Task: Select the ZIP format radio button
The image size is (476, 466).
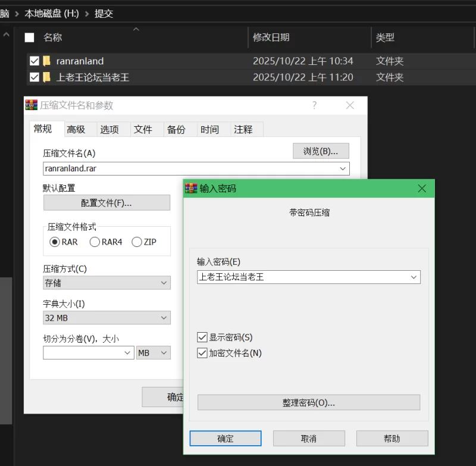Action: tap(137, 242)
